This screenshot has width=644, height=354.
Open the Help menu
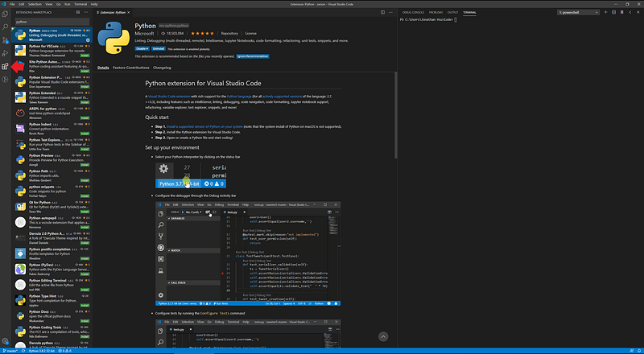(x=94, y=4)
